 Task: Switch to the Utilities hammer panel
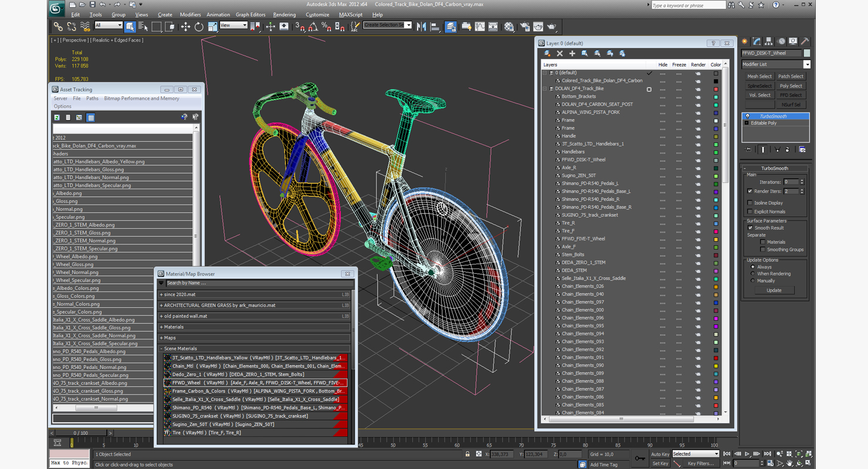point(805,42)
